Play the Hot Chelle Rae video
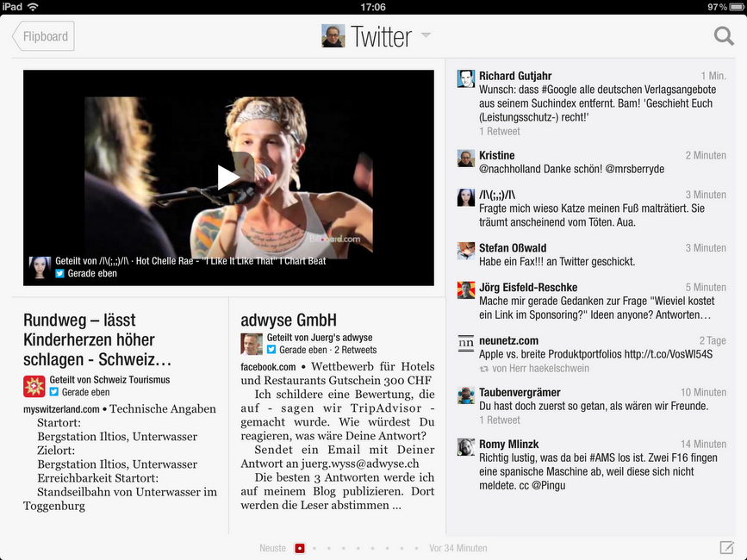The image size is (747, 560). point(228,177)
